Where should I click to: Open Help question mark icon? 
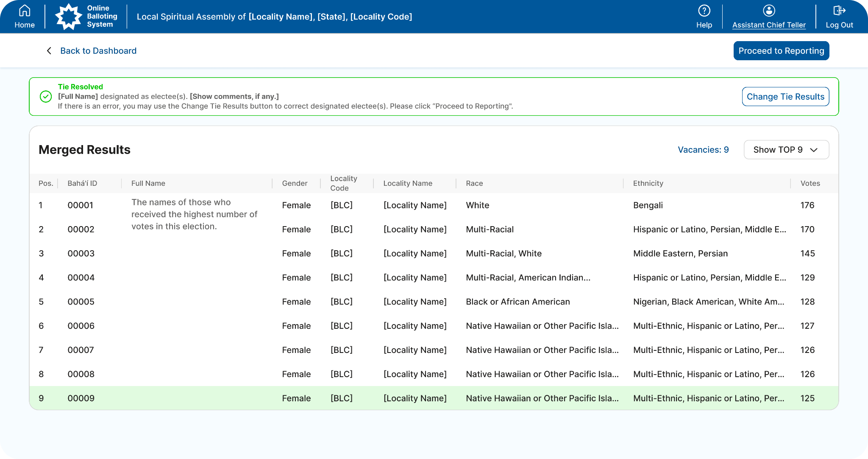[x=704, y=11]
